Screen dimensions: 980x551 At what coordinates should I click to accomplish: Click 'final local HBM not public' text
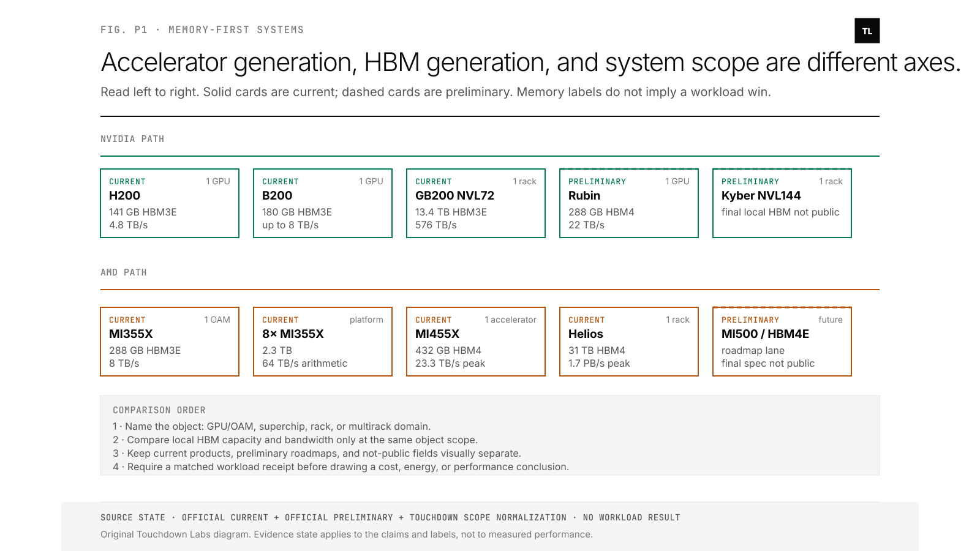click(780, 212)
